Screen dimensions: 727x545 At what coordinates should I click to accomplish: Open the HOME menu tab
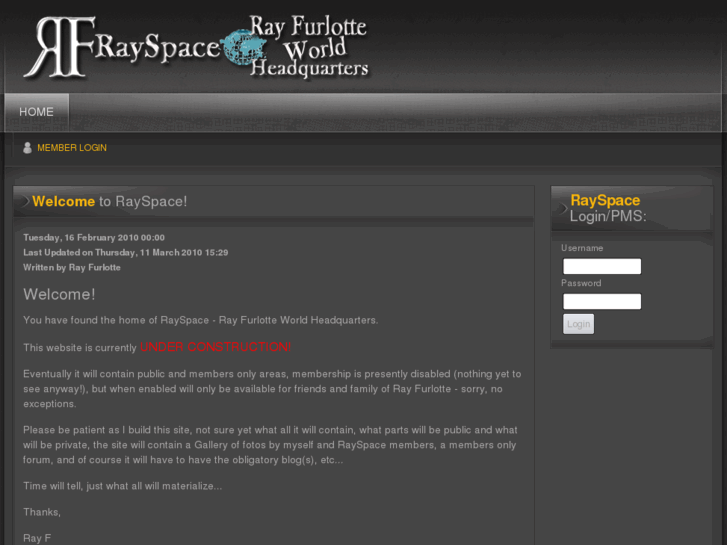coord(37,112)
